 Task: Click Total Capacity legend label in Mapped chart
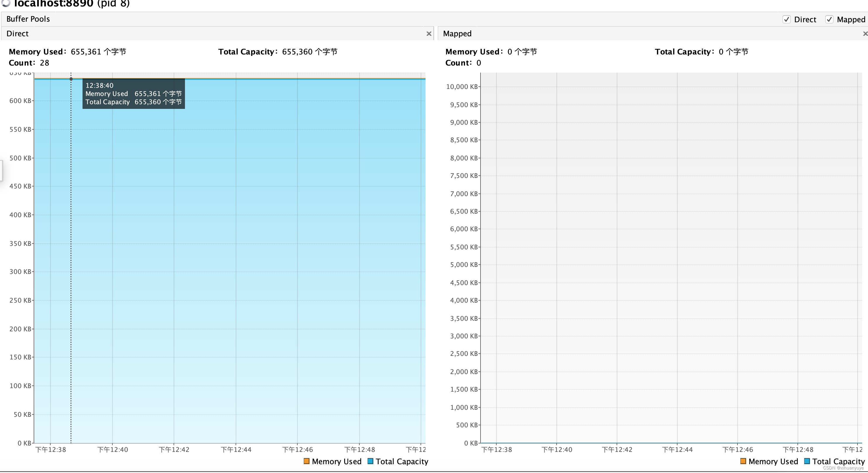coord(838,462)
